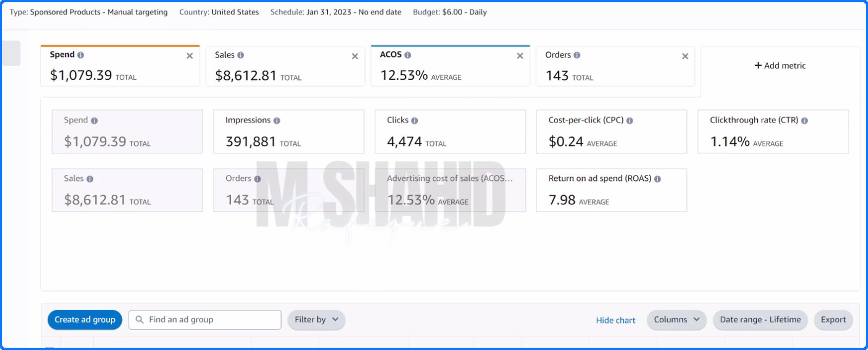Click info icon beside top ACOS metric
This screenshot has height=350, width=868.
click(407, 55)
